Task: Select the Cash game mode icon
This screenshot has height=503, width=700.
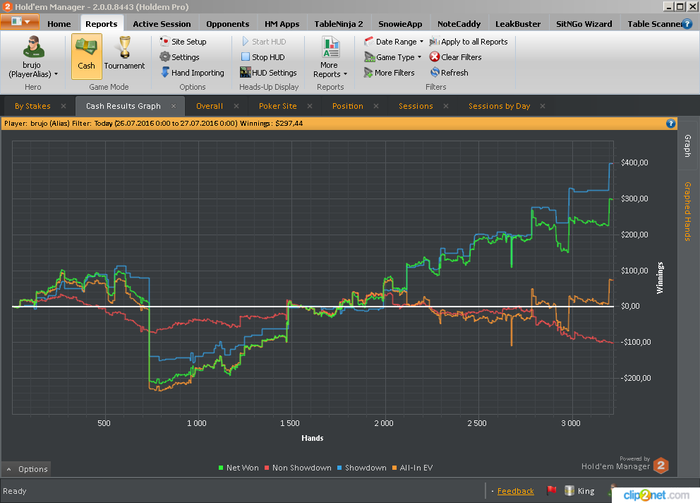Action: click(x=86, y=52)
